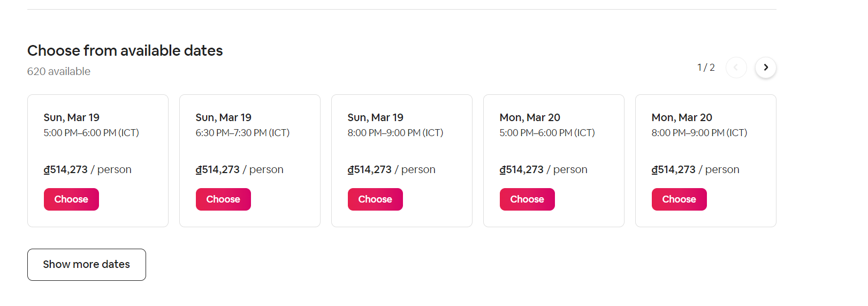Viewport: 868px width, 306px height.
Task: Expand the list with Show more dates
Action: (x=87, y=265)
